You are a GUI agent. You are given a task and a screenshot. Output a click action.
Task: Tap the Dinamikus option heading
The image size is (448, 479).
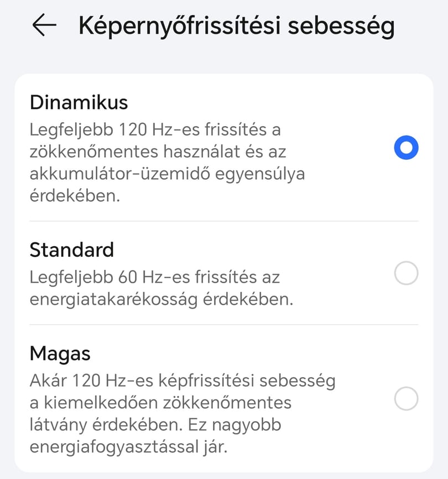(x=79, y=102)
